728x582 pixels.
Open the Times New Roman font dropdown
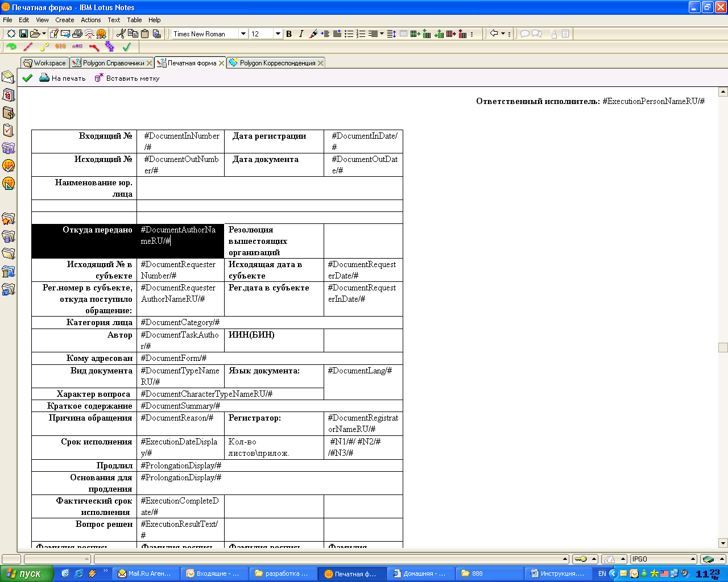click(x=243, y=34)
